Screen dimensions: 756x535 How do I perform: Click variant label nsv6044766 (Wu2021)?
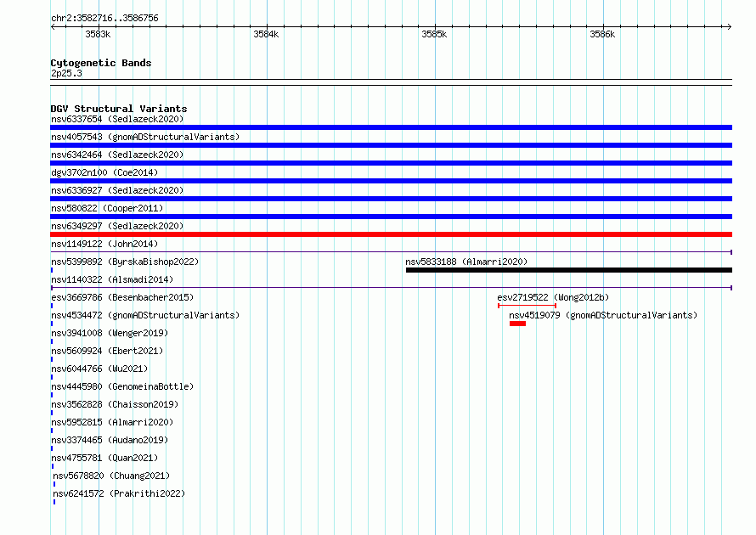coord(99,369)
